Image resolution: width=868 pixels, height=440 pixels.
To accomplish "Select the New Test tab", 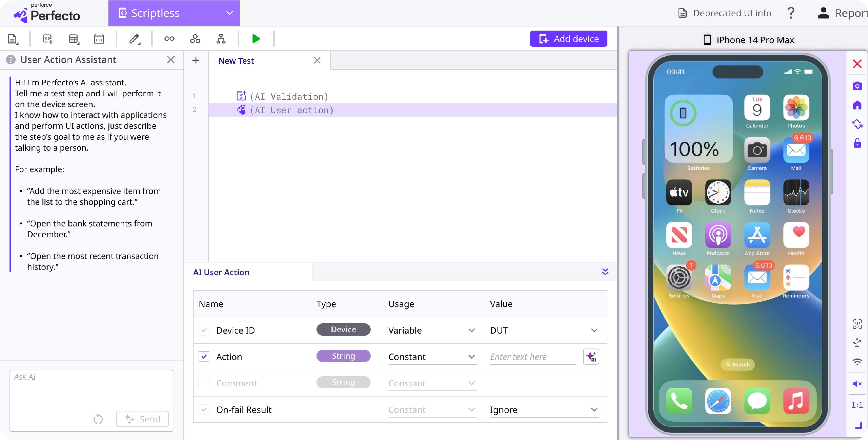I will click(236, 61).
